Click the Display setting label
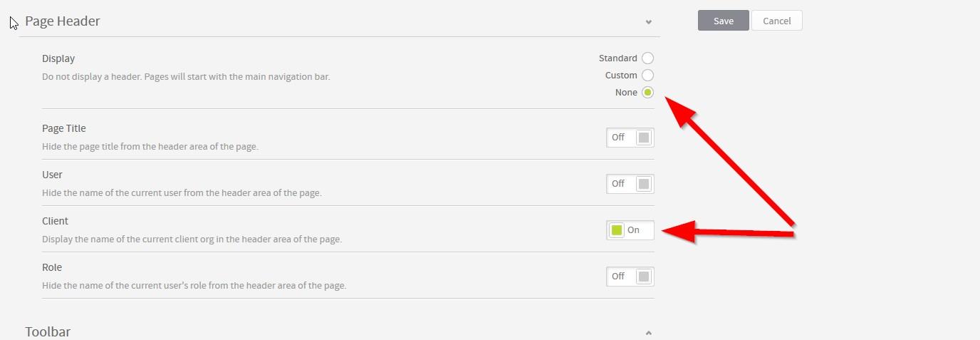 (58, 58)
